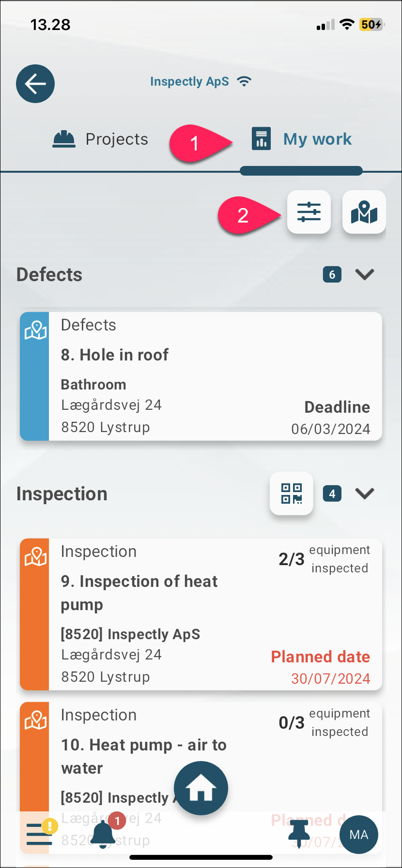The image size is (402, 868).
Task: Tap map location icon on Hole in roof card
Action: click(x=35, y=330)
